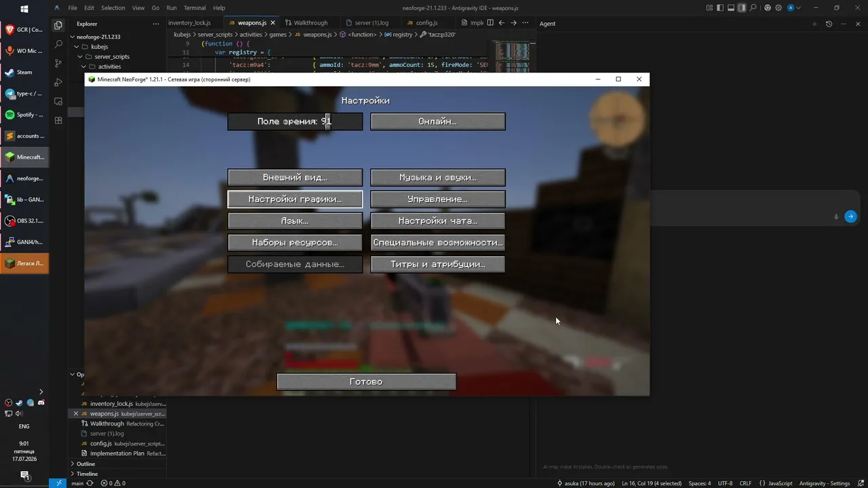Open the Selection menu
This screenshot has width=868, height=488.
click(x=113, y=8)
